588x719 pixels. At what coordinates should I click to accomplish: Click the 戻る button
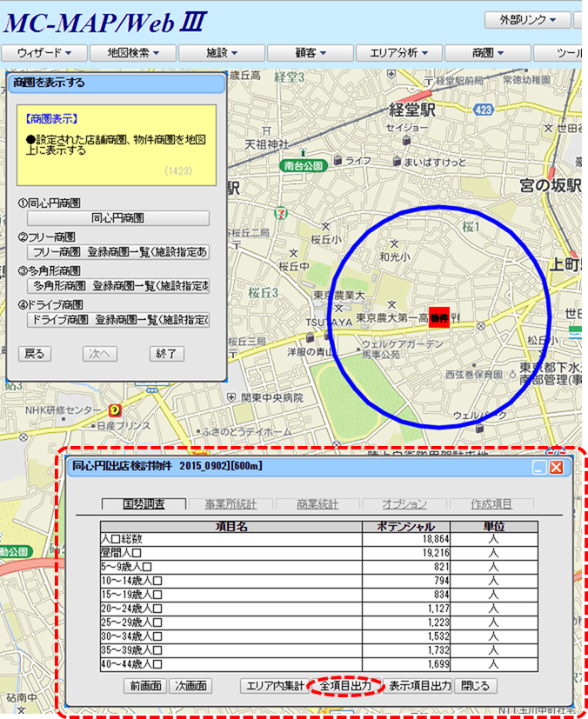(x=35, y=354)
